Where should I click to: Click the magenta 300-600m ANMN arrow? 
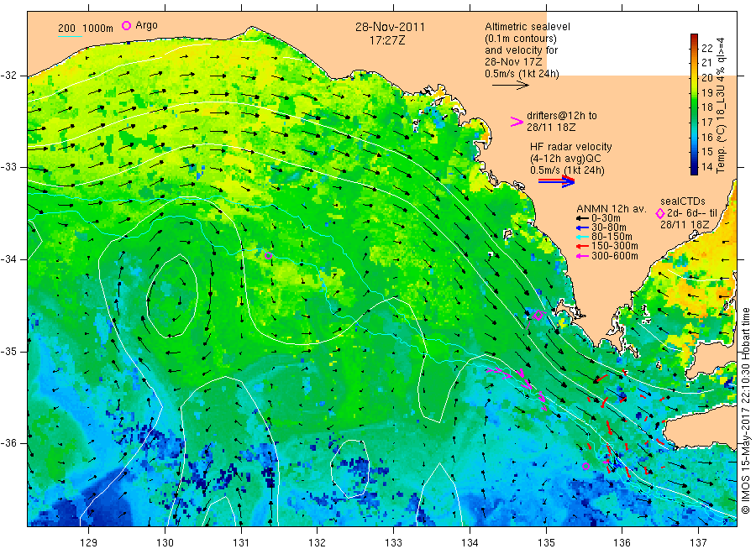click(582, 256)
